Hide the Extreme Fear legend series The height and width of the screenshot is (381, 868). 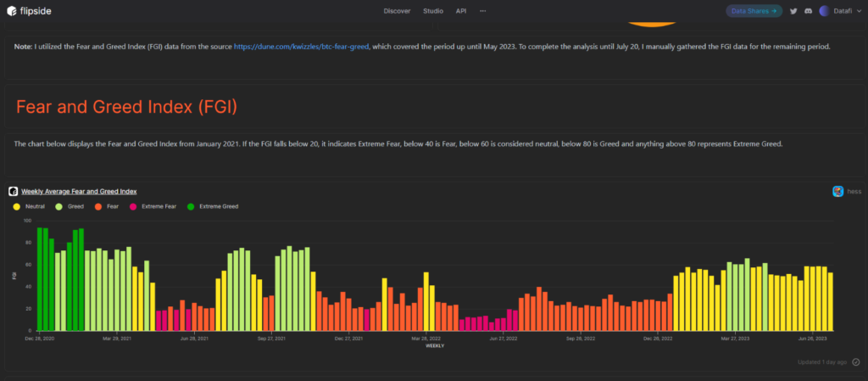pyautogui.click(x=153, y=206)
